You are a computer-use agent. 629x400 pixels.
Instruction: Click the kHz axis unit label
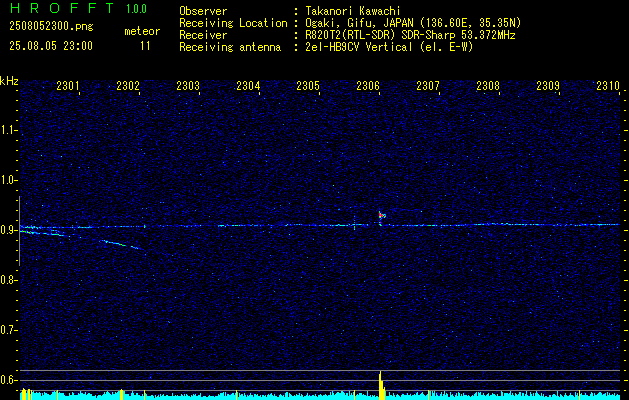click(9, 81)
